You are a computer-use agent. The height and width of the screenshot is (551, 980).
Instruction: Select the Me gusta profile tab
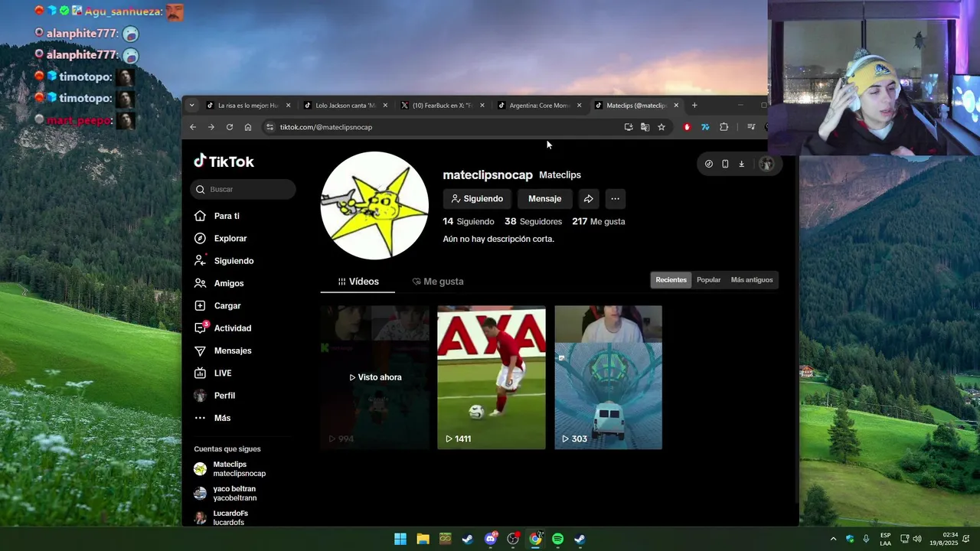point(438,282)
